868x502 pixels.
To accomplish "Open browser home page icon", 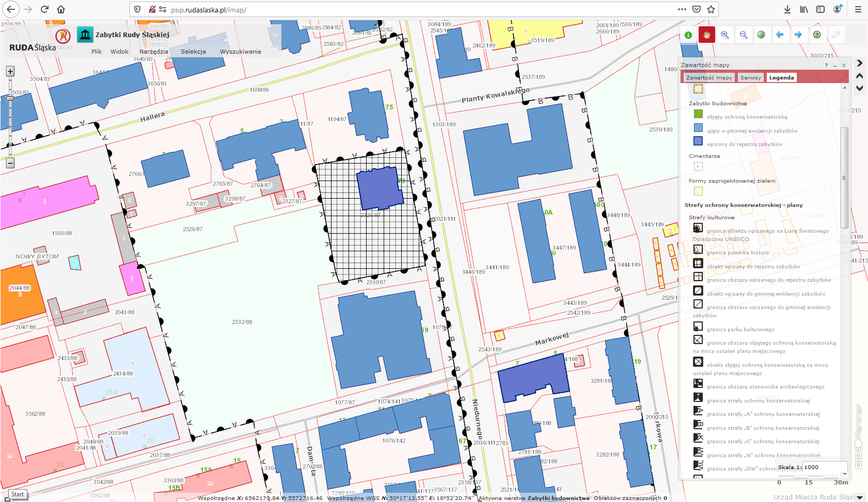I will (x=61, y=9).
